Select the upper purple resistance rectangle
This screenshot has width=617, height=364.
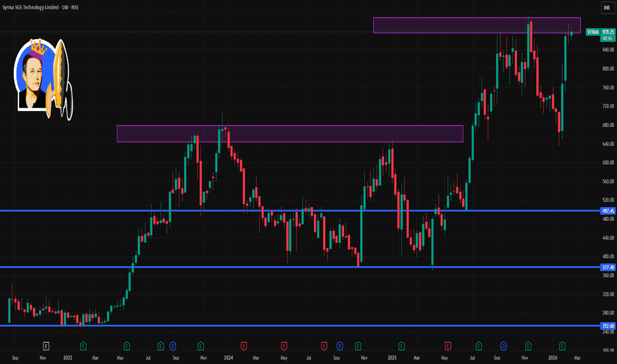[x=477, y=25]
